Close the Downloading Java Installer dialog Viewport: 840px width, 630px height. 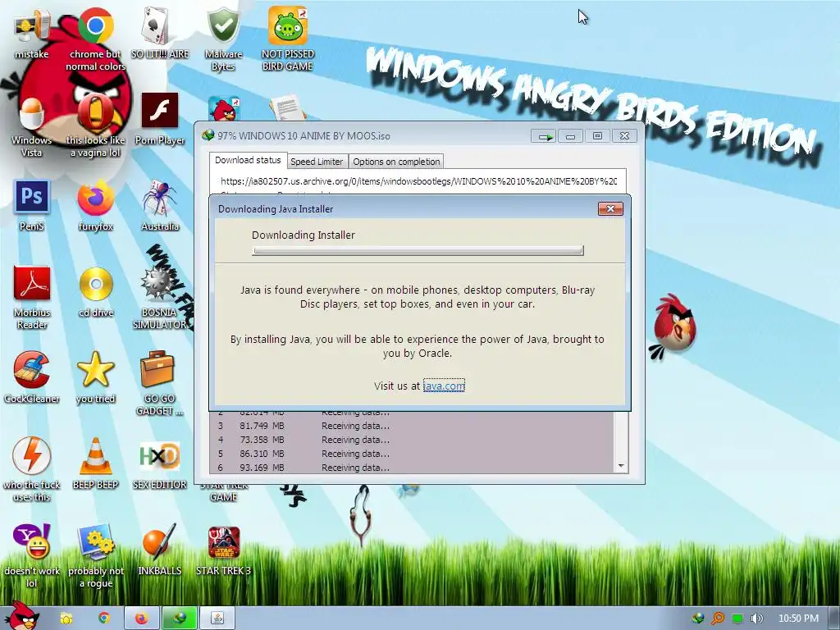pos(610,209)
